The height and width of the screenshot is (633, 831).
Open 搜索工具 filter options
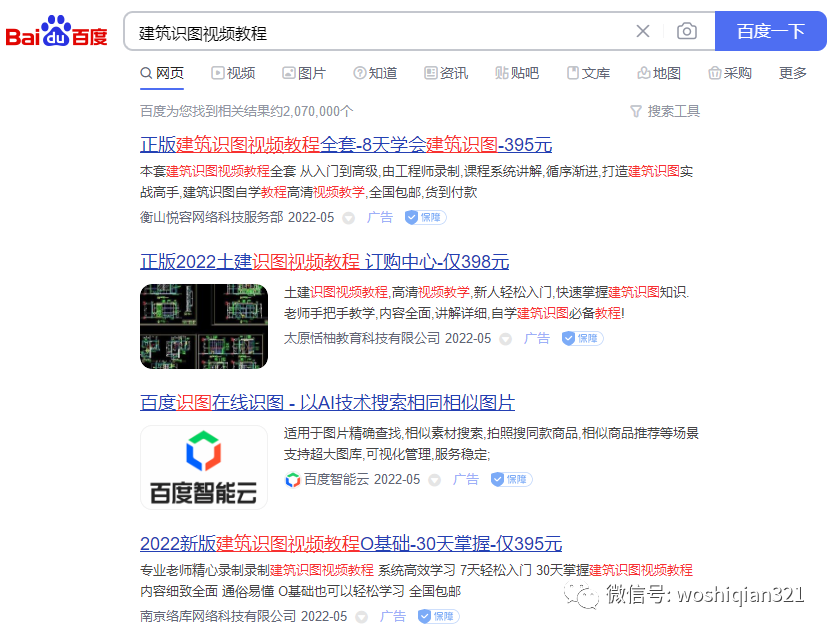coord(665,111)
